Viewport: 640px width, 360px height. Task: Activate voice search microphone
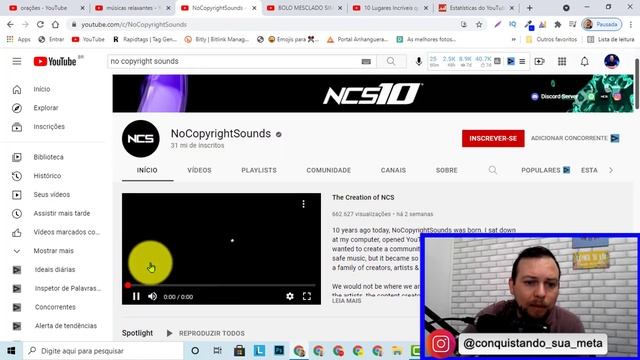418,61
